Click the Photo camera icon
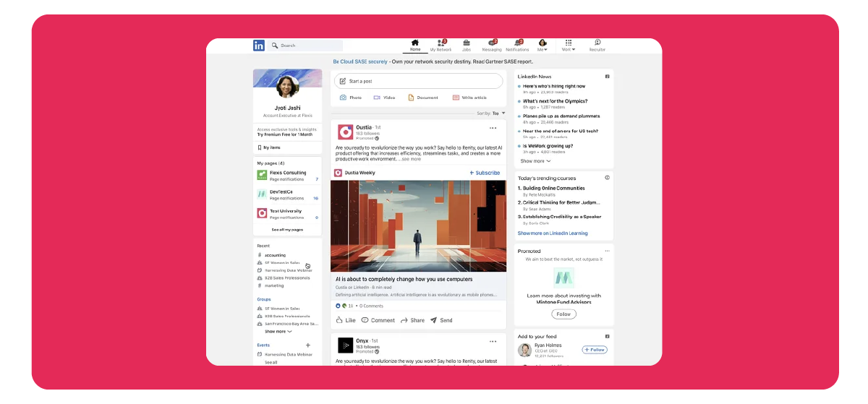Viewport: 868px width, 404px height. pyautogui.click(x=343, y=98)
